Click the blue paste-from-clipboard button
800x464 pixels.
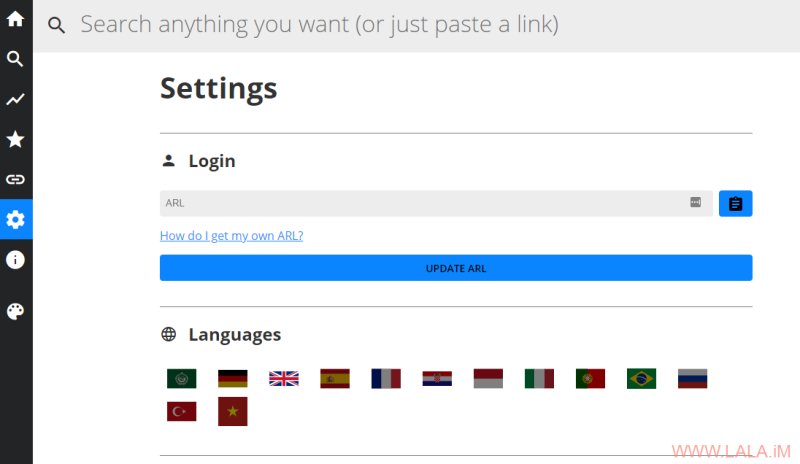click(x=735, y=204)
